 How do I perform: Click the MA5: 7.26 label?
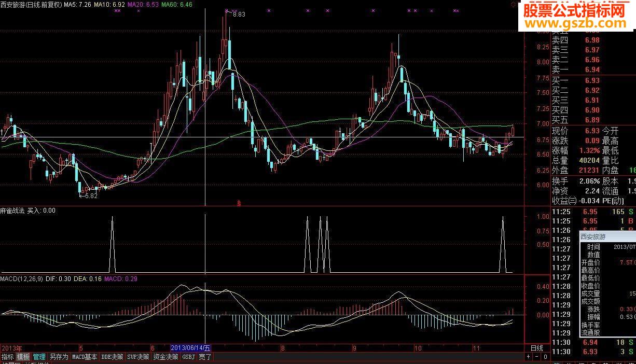click(x=78, y=5)
